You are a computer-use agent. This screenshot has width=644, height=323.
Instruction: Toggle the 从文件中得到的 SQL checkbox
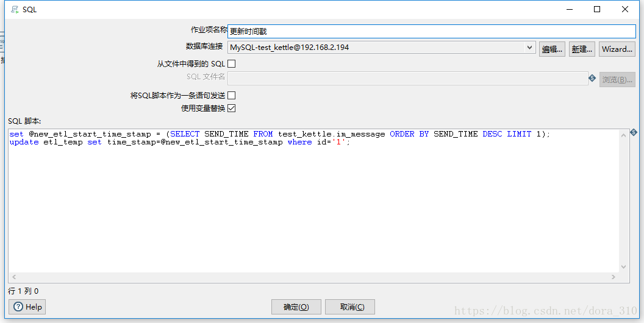tap(232, 63)
